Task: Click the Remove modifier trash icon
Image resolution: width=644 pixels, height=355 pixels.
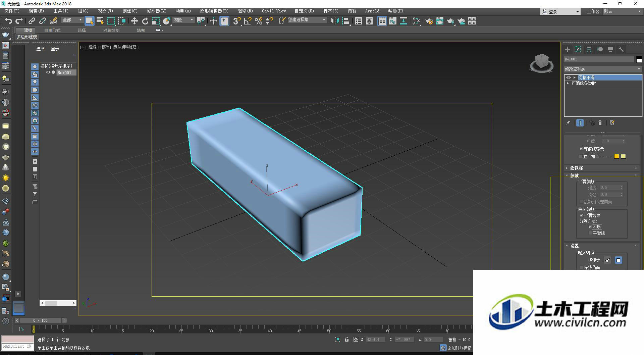Action: [x=600, y=123]
